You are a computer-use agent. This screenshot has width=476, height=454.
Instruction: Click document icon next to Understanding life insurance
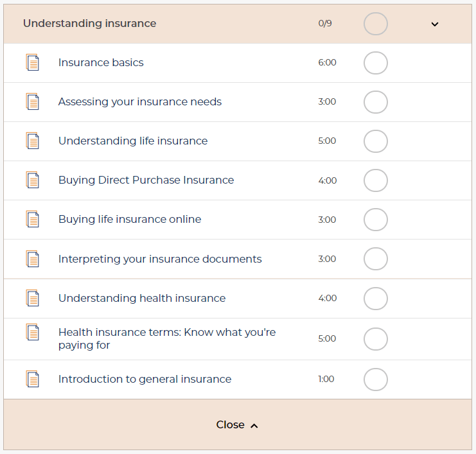33,141
